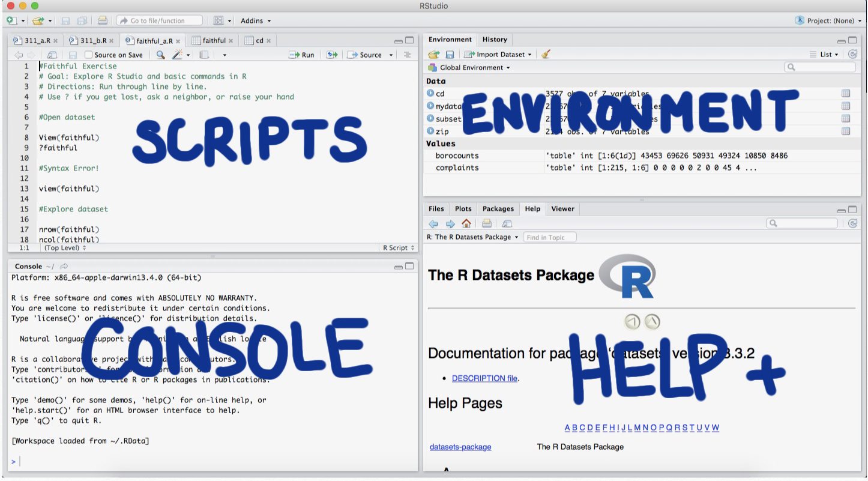Image resolution: width=868 pixels, height=481 pixels.
Task: Switch to the Viewer tab
Action: click(x=562, y=209)
